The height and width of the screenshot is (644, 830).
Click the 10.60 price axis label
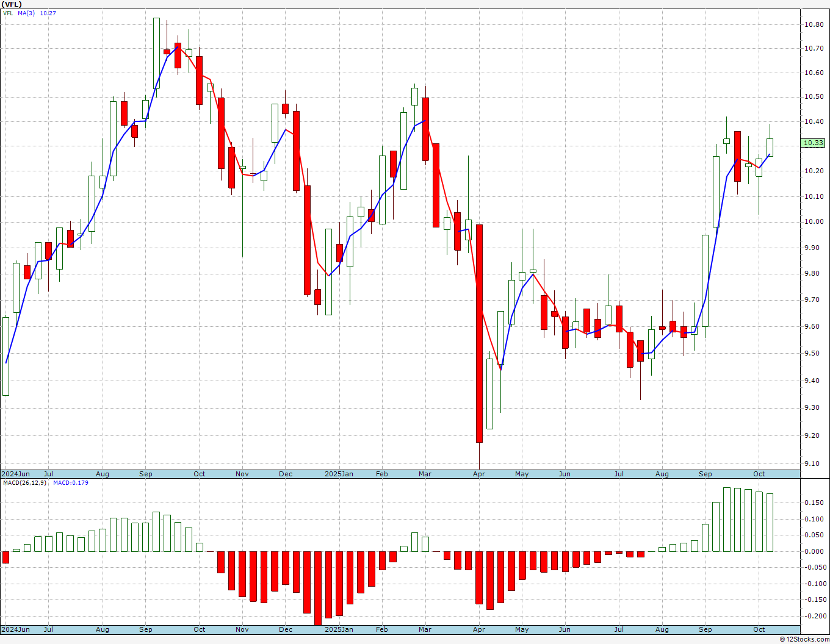(x=813, y=73)
